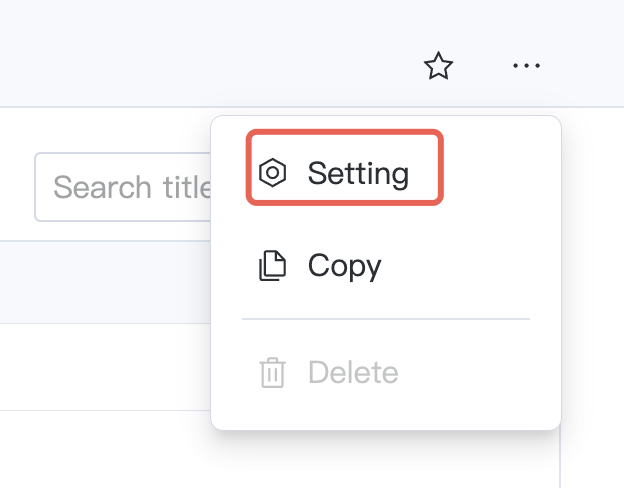
Task: Select Setting from the dropdown menu
Action: click(344, 173)
